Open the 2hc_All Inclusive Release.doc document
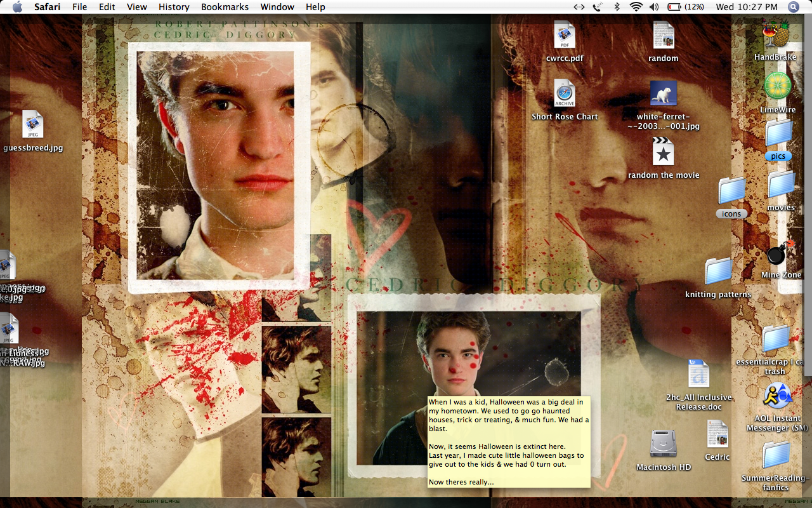 [x=698, y=375]
